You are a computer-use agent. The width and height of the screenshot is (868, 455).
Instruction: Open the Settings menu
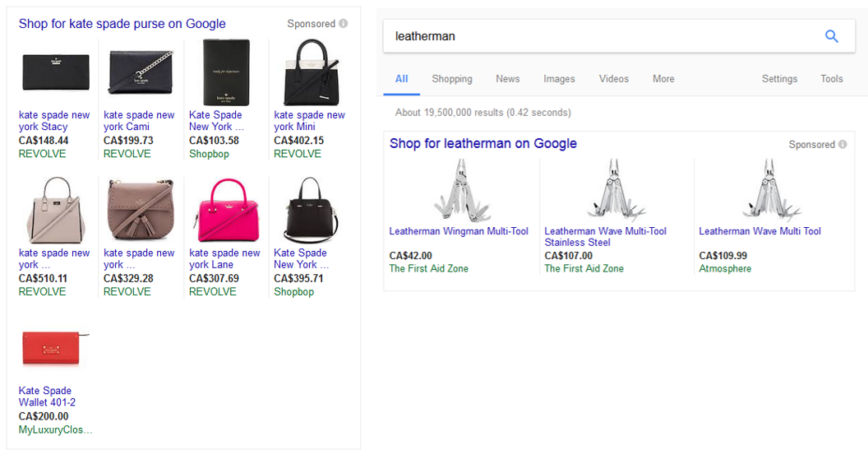tap(779, 79)
